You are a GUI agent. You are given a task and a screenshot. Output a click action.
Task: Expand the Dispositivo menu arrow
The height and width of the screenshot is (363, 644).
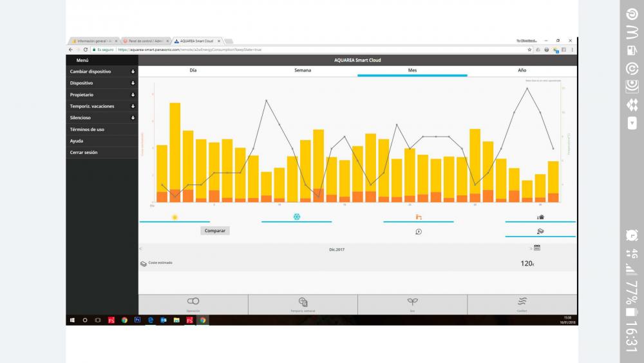point(133,83)
